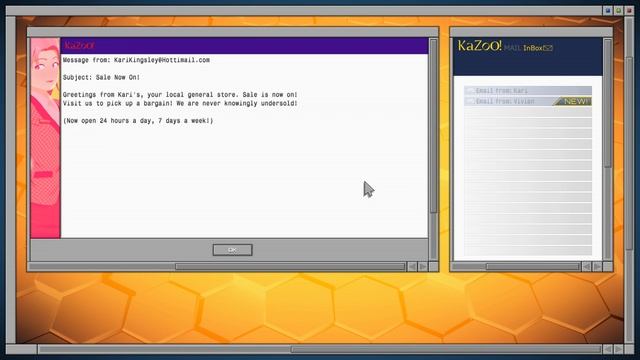
Task: Click message window's horizontal scrollbar thumb
Action: tap(290, 267)
